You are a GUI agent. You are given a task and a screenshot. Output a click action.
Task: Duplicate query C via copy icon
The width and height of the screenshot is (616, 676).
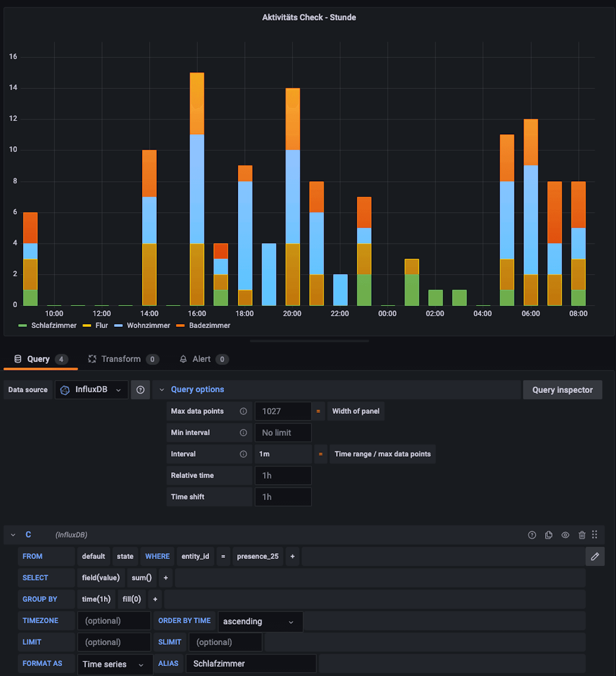click(x=548, y=535)
